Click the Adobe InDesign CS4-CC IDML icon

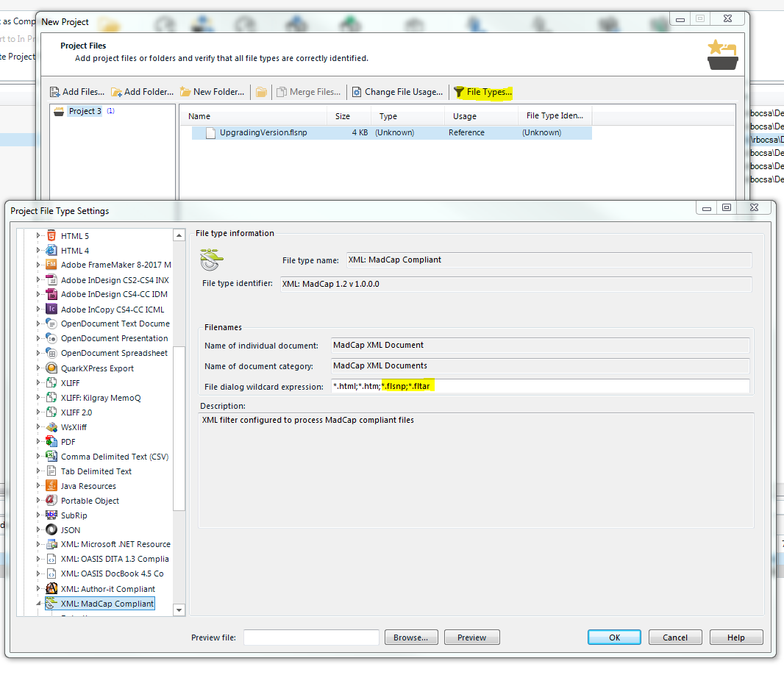coord(51,294)
